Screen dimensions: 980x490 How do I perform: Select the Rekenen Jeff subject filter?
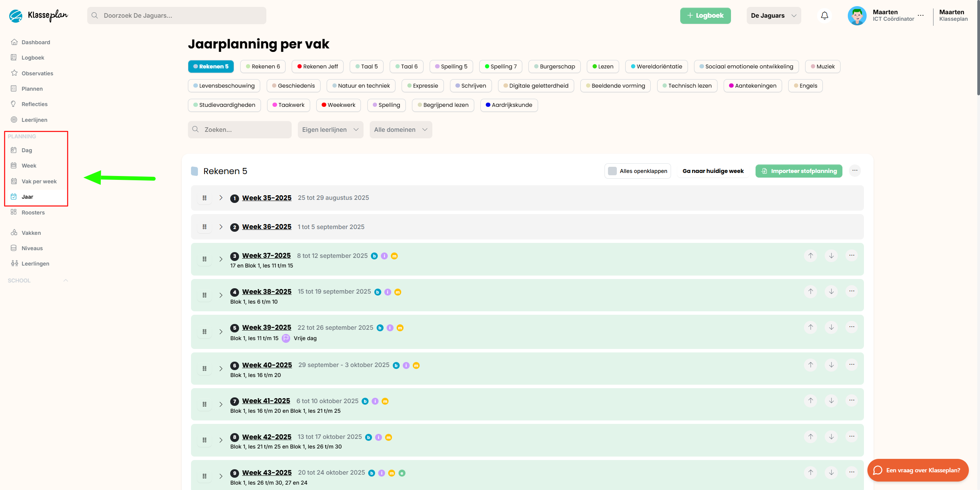point(317,66)
